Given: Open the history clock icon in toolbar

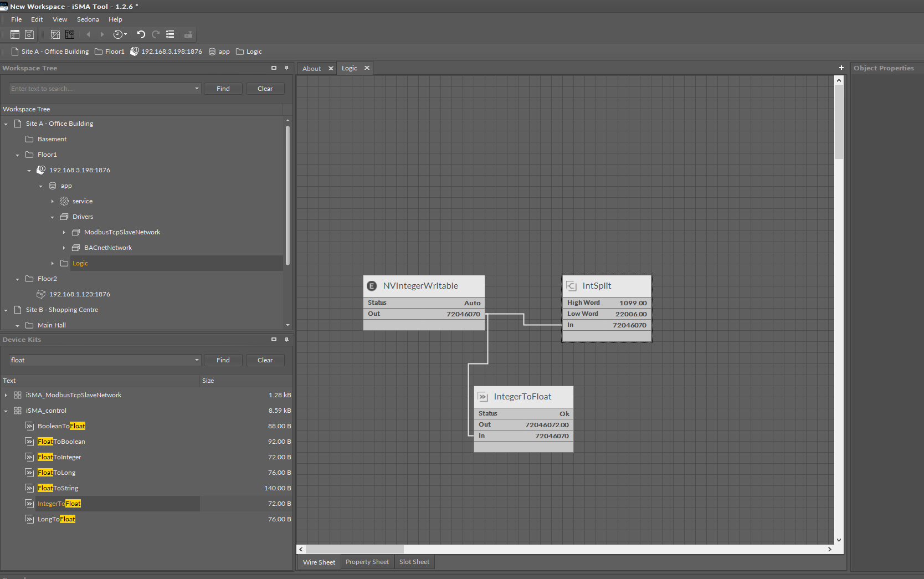Looking at the screenshot, I should point(118,34).
